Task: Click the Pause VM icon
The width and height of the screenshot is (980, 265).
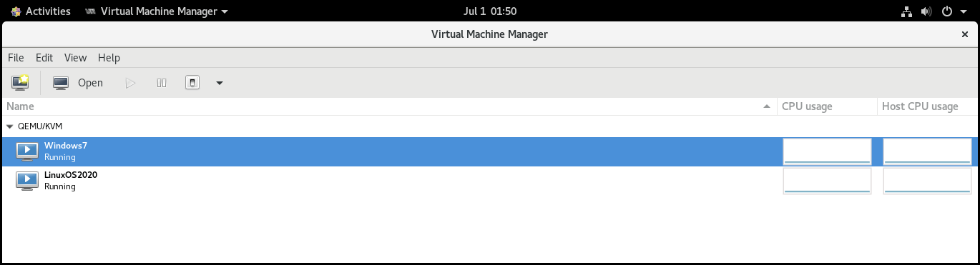Action: click(162, 83)
